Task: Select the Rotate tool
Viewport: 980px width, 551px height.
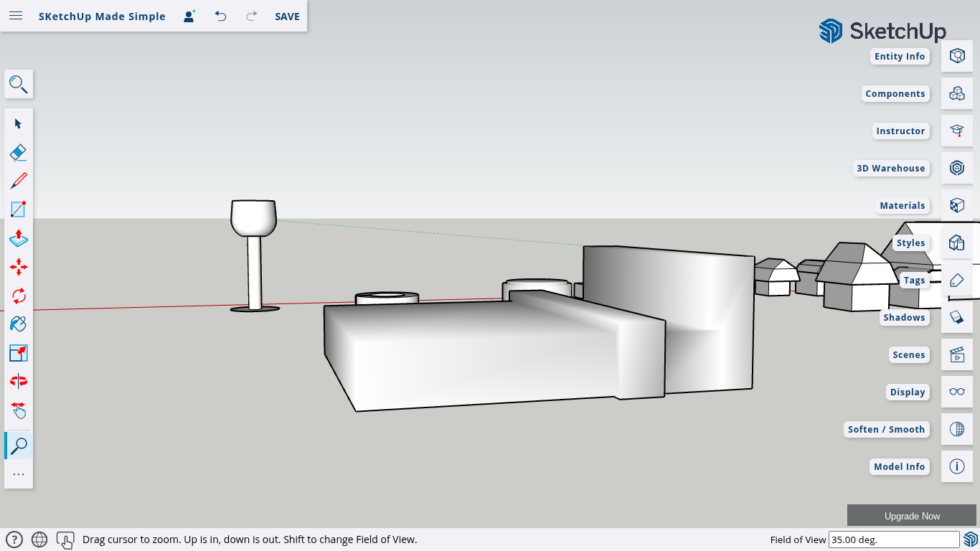Action: [x=19, y=296]
